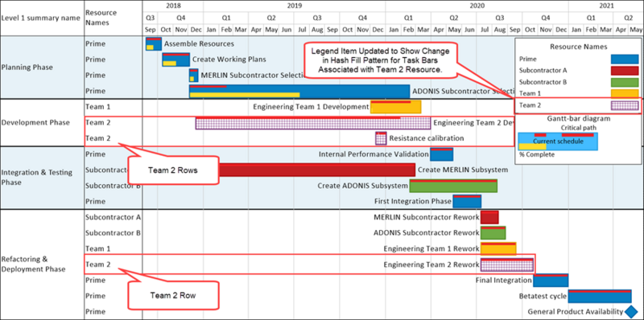Click the Create MERLIN Subsystem red bar
The height and width of the screenshot is (320, 644).
pos(316,170)
